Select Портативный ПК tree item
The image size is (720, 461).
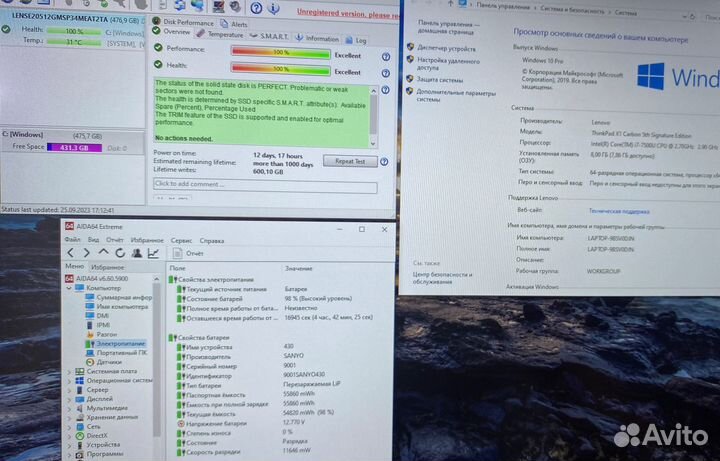tap(122, 353)
